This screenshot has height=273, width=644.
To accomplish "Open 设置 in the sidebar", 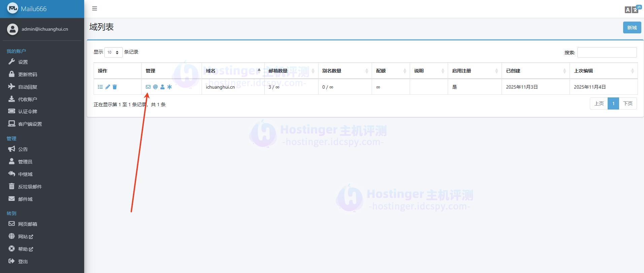I will (23, 62).
